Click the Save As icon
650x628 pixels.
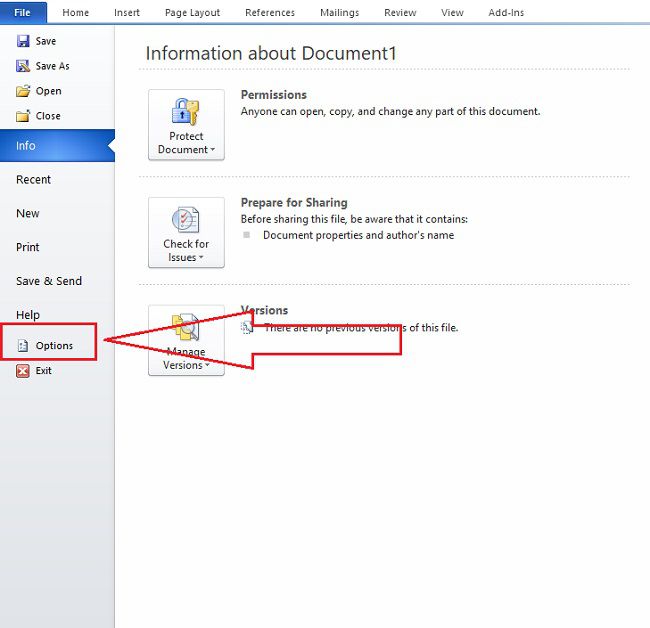[23, 66]
